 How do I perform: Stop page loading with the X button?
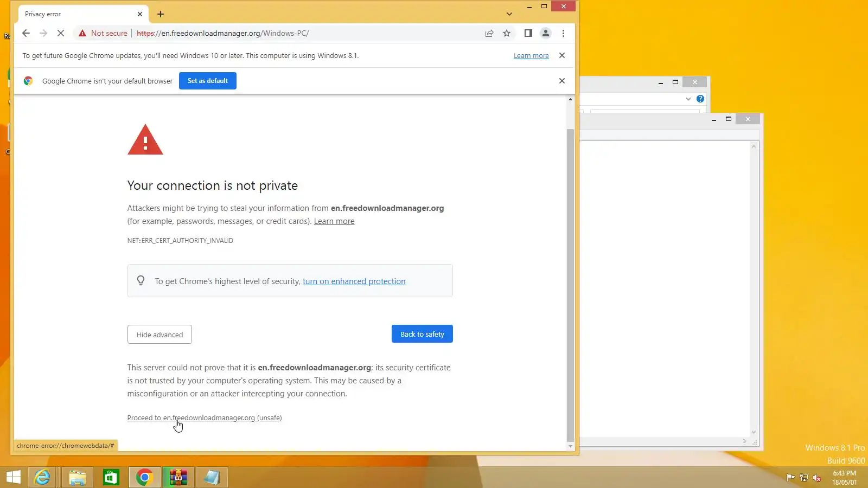click(x=61, y=33)
